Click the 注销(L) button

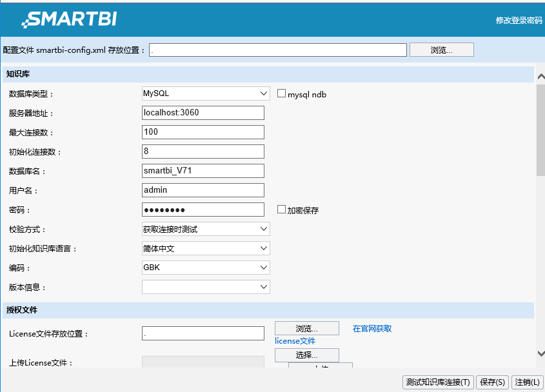(528, 382)
